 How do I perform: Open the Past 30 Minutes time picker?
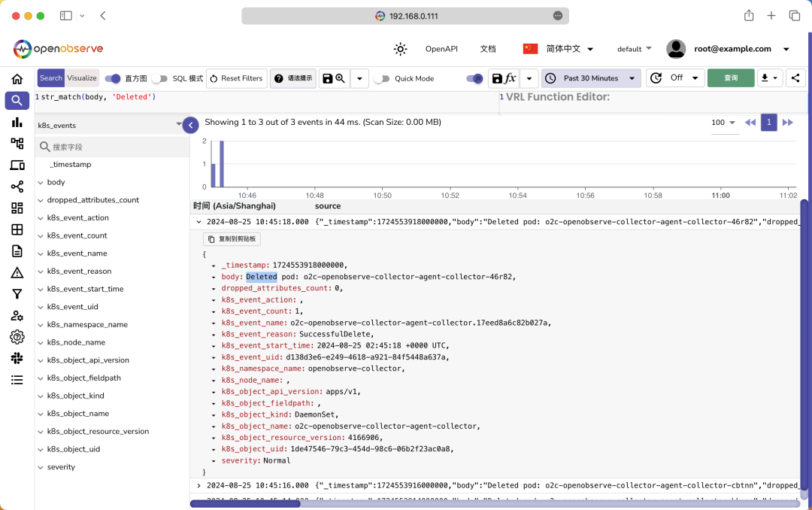pos(592,78)
